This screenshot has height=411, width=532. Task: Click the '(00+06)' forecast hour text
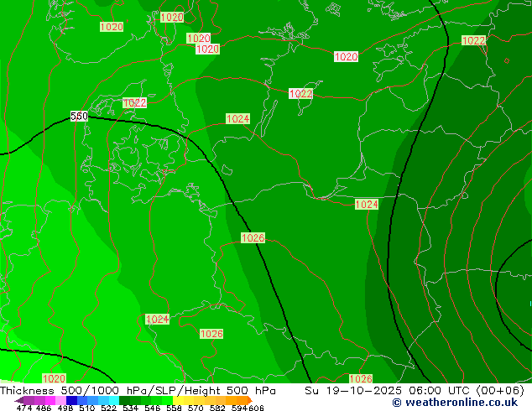[500, 391]
